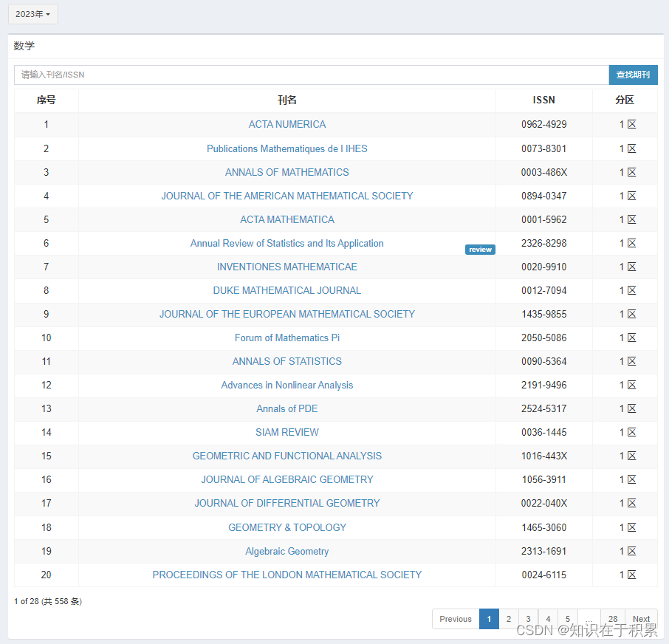Select ISSN 2050-5086 cell
669x644 pixels.
(544, 338)
